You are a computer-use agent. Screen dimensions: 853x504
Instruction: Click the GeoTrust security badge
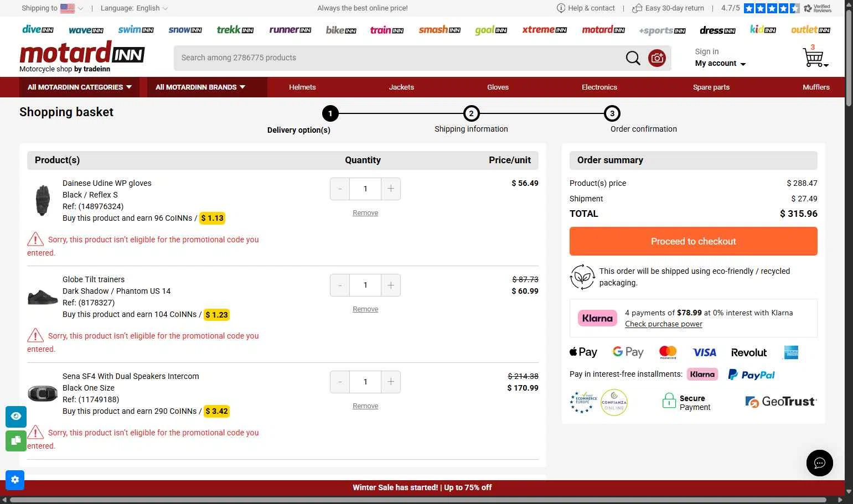point(780,402)
